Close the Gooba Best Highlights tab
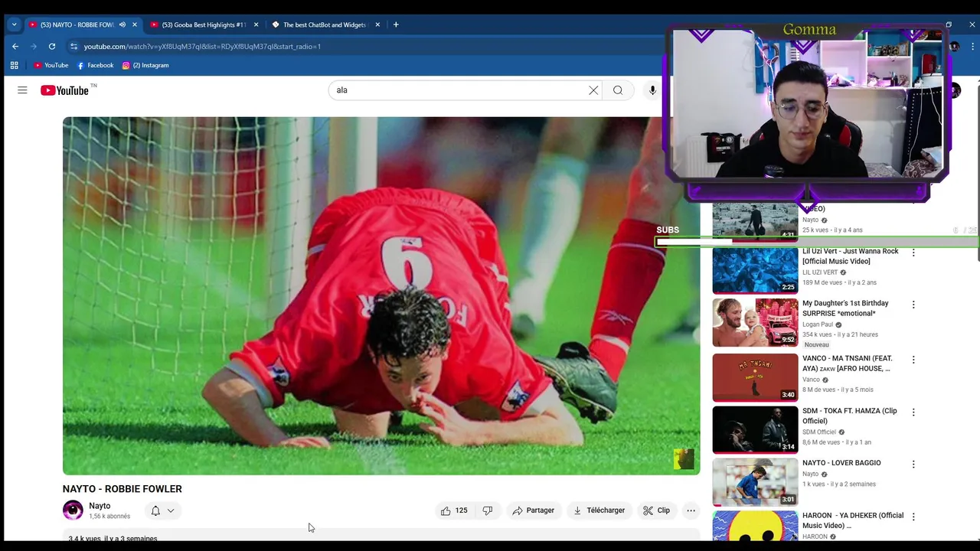The height and width of the screenshot is (551, 980). 256,24
